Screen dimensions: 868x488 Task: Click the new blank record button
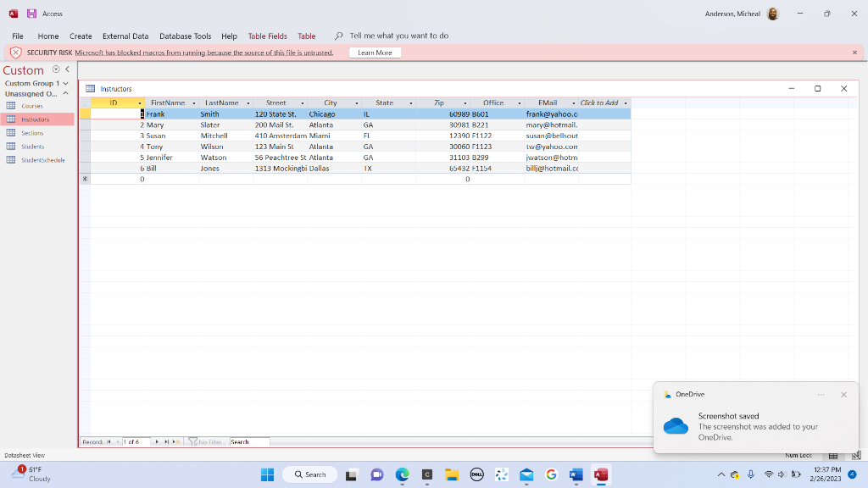click(177, 442)
